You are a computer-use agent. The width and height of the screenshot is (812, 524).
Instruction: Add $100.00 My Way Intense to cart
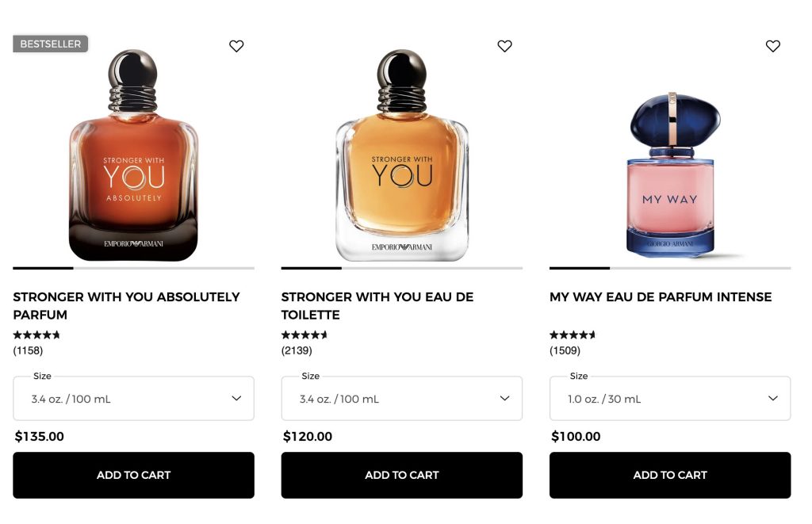[x=669, y=475]
